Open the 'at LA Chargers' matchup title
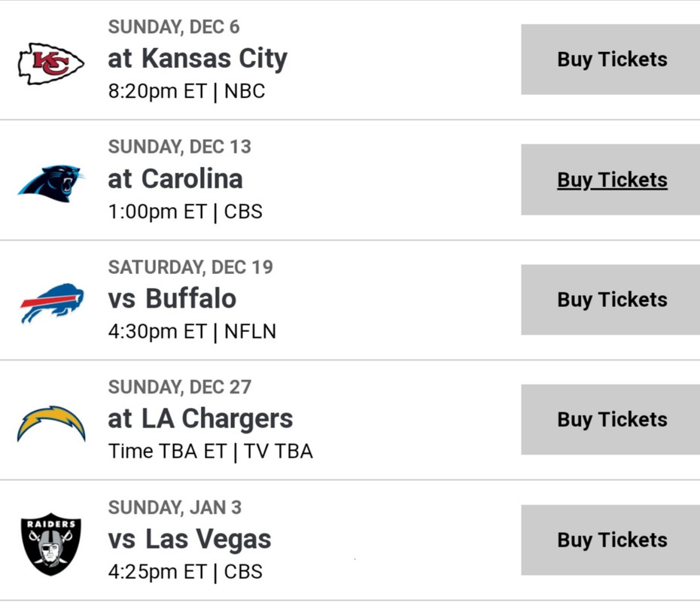Screen dimensions: 700x602 pos(200,419)
